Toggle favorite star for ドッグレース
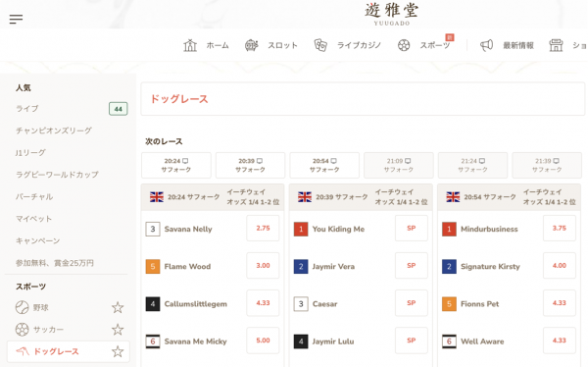Screen dimensions: 588x367 [x=118, y=351]
